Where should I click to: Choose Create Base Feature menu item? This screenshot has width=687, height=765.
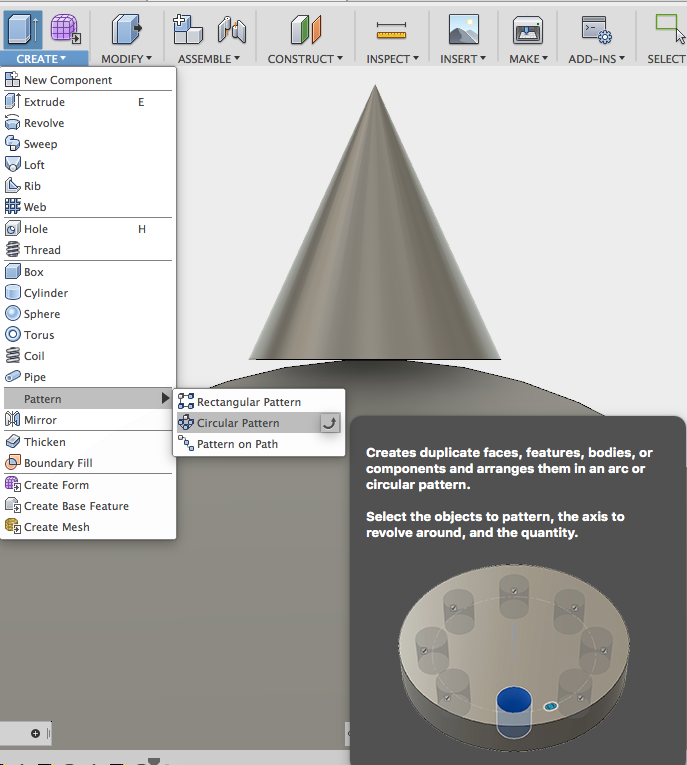pos(88,506)
